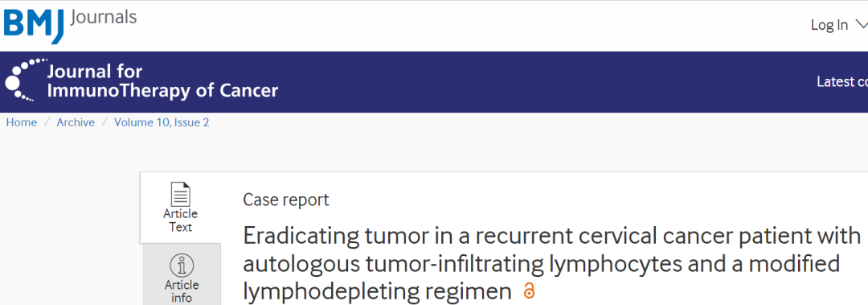Click the slash separator after Archive breadcrumb

(x=104, y=122)
